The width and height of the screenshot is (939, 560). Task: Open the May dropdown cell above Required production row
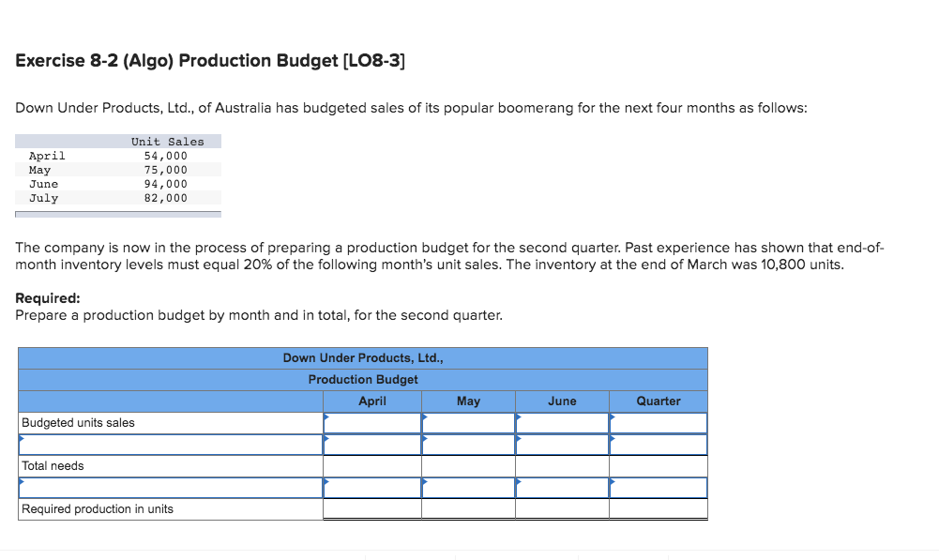click(468, 487)
